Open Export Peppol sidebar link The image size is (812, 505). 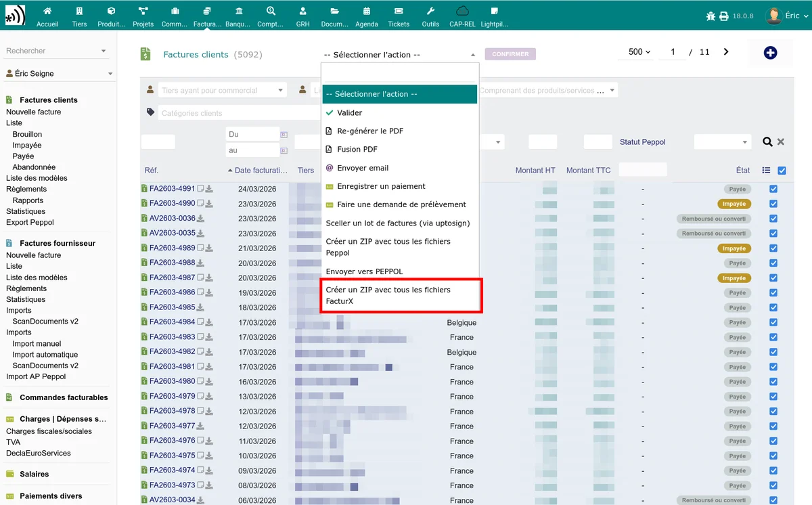(30, 222)
